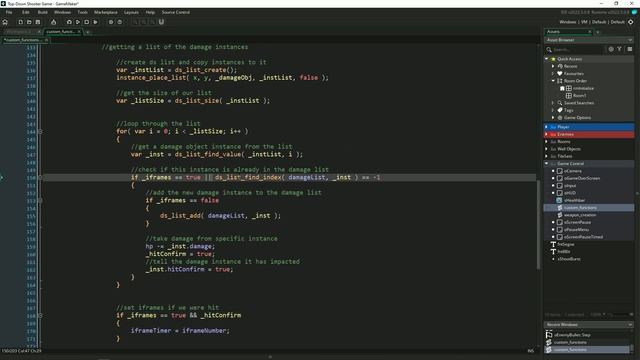Open the Game Options toolbar gear icon

point(111,22)
